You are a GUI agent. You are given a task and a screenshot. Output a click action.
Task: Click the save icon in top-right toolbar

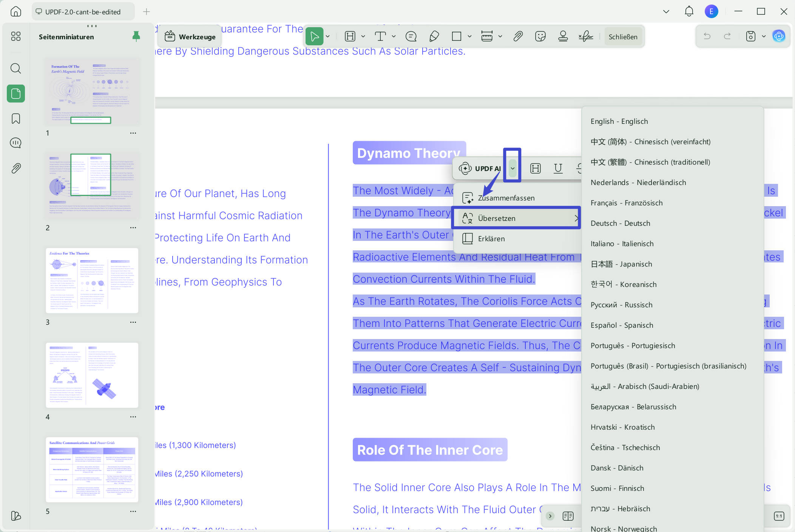coord(750,36)
